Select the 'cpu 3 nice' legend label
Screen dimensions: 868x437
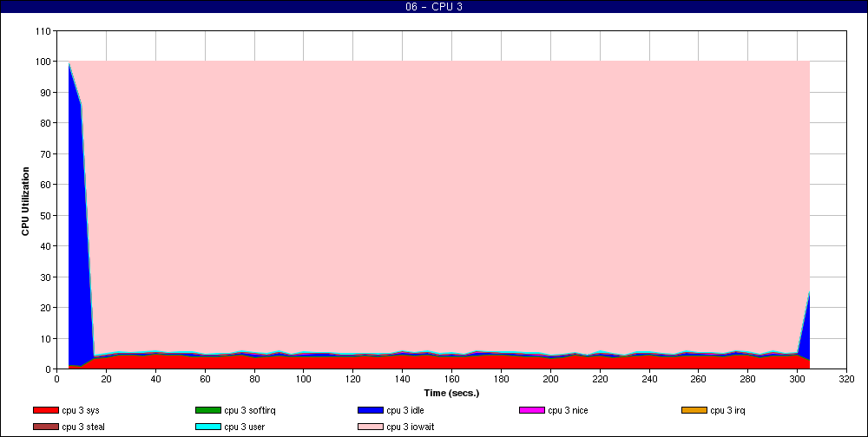click(568, 410)
